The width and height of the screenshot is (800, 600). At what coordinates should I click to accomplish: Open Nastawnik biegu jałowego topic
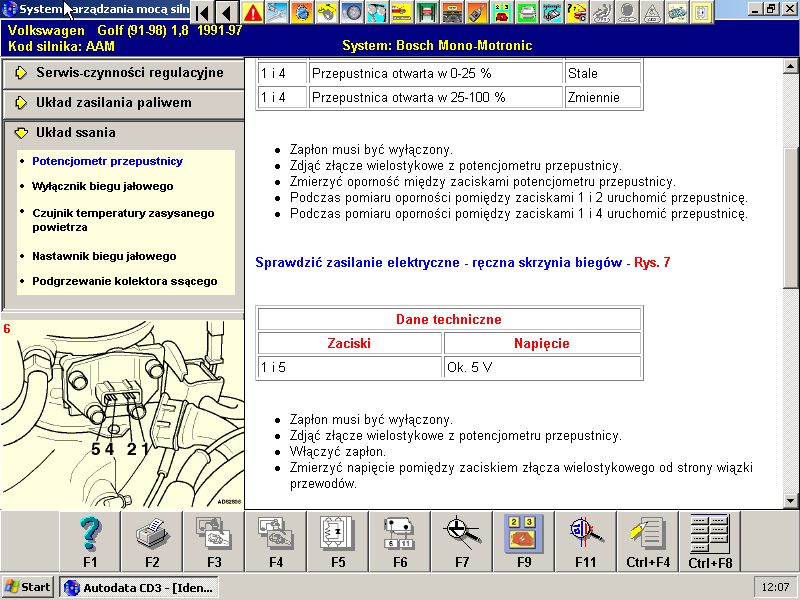(x=104, y=256)
